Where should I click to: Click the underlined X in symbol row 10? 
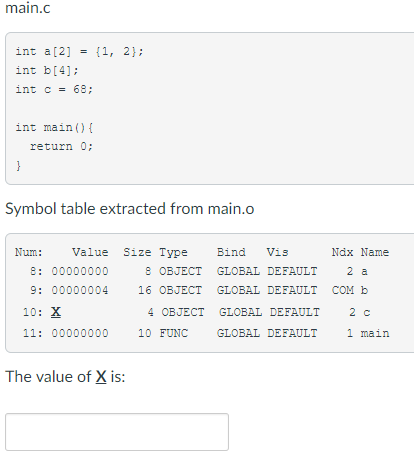pyautogui.click(x=56, y=312)
